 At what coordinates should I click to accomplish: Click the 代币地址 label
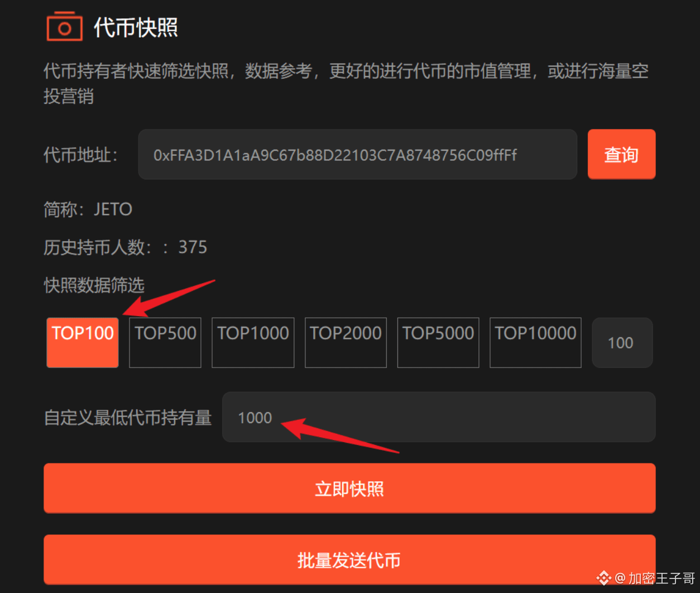click(81, 155)
